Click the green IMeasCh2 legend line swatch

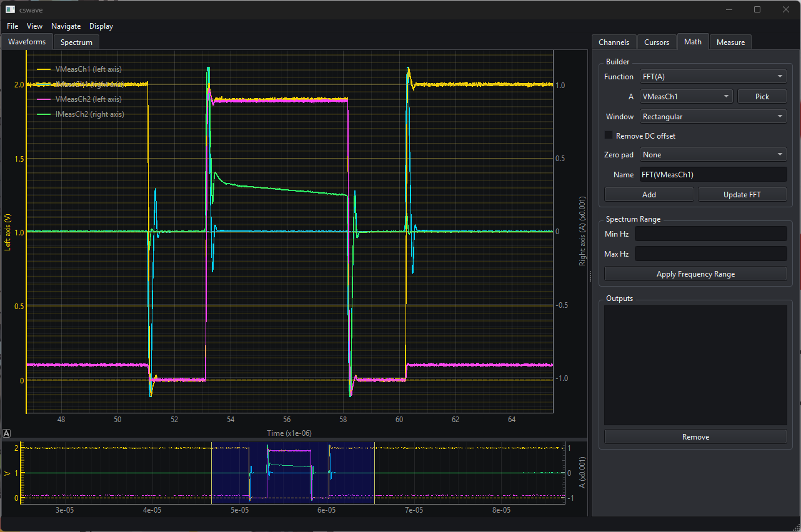point(44,114)
